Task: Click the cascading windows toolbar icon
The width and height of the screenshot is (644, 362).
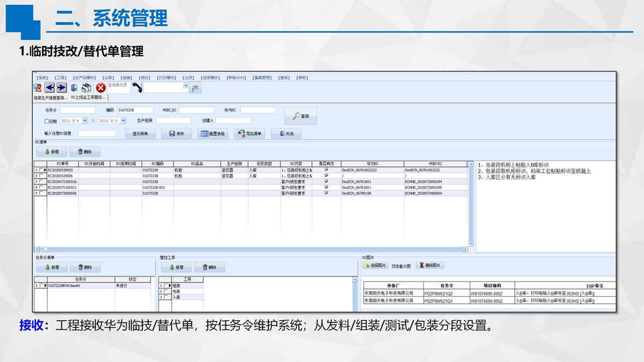Action: pyautogui.click(x=86, y=88)
